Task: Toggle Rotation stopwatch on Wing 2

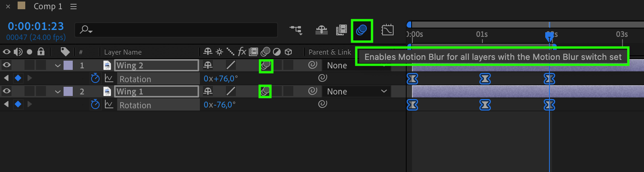Action: 95,79
